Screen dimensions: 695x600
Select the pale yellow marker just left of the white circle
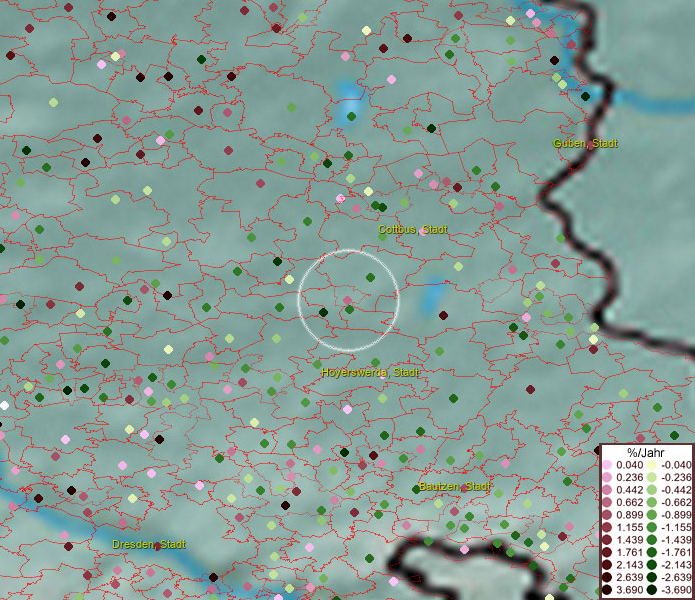(x=289, y=279)
